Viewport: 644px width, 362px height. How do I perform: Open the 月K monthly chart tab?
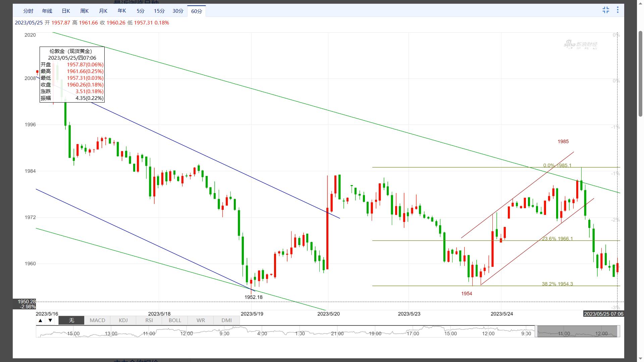point(103,11)
